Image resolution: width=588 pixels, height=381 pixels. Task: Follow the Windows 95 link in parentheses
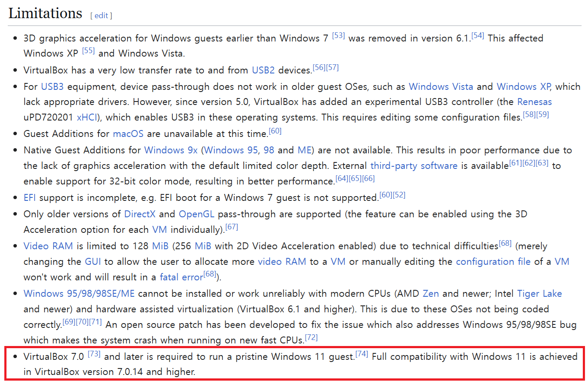pos(231,150)
